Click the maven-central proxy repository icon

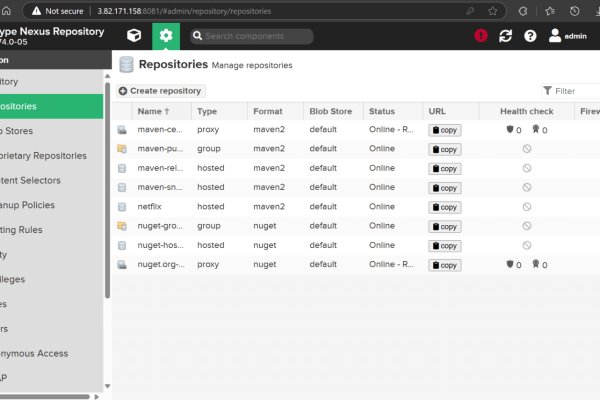click(x=122, y=130)
